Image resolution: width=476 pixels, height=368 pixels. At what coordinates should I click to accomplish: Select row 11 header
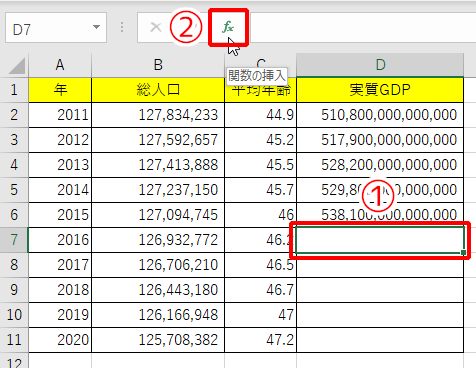click(14, 340)
